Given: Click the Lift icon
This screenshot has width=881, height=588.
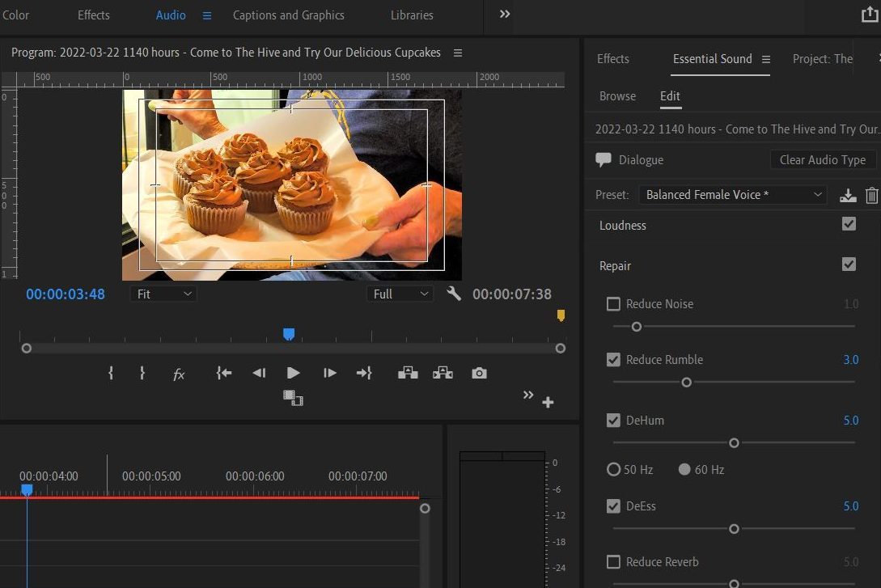Looking at the screenshot, I should [408, 373].
